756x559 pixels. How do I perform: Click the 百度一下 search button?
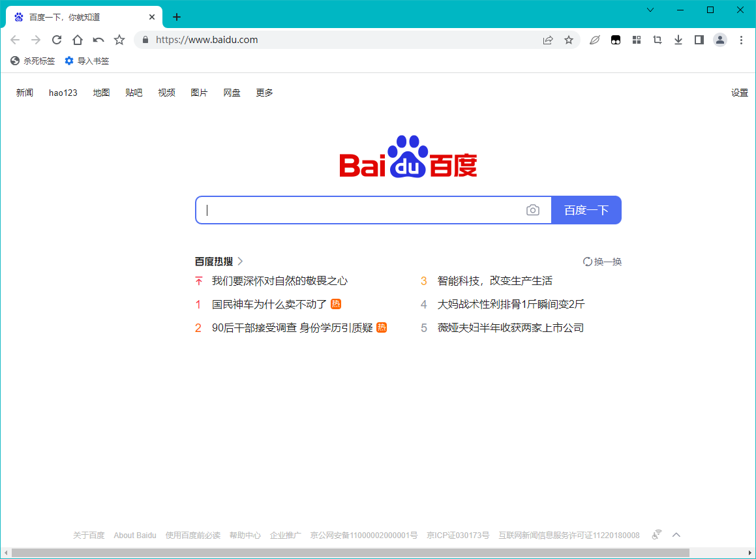coord(586,210)
